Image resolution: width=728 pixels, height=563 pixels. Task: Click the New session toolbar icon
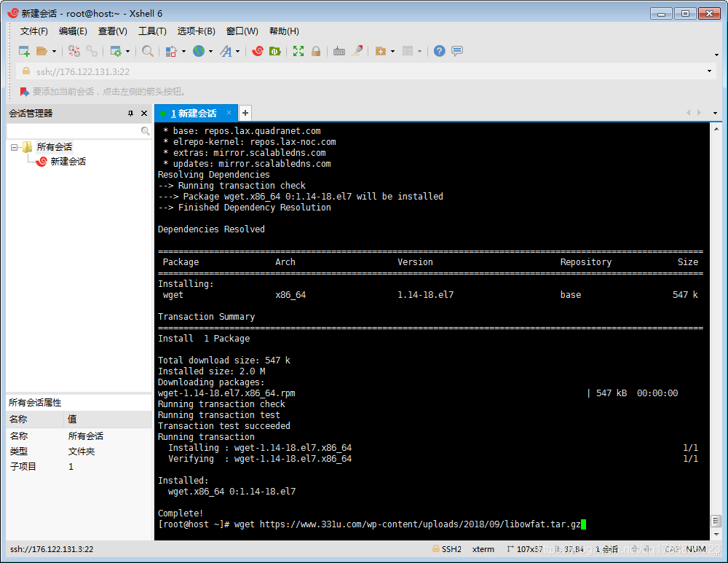[x=24, y=51]
